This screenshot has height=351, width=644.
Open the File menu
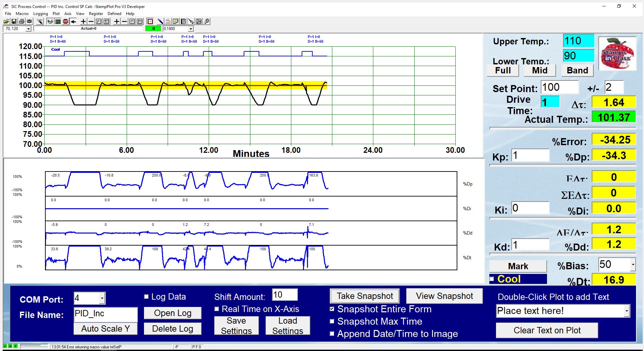(8, 14)
